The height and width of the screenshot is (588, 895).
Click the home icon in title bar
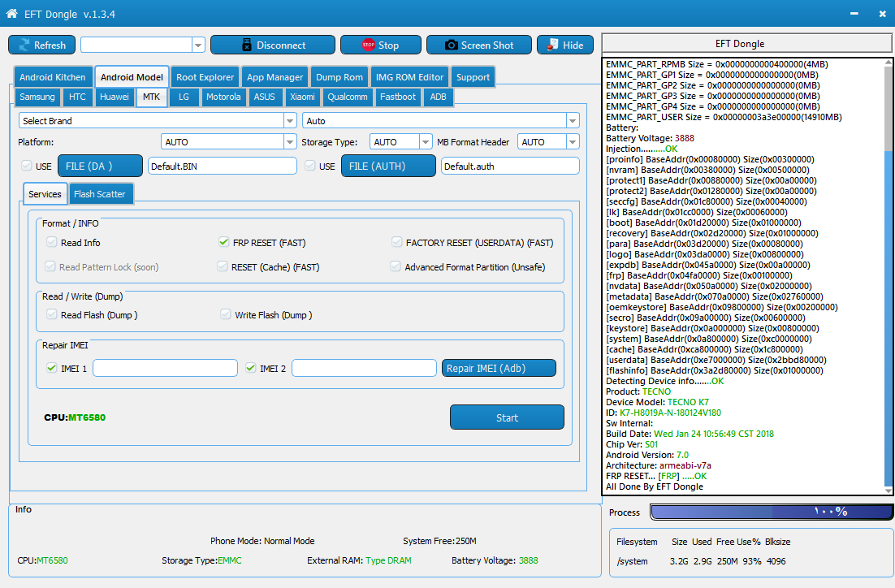click(x=11, y=13)
